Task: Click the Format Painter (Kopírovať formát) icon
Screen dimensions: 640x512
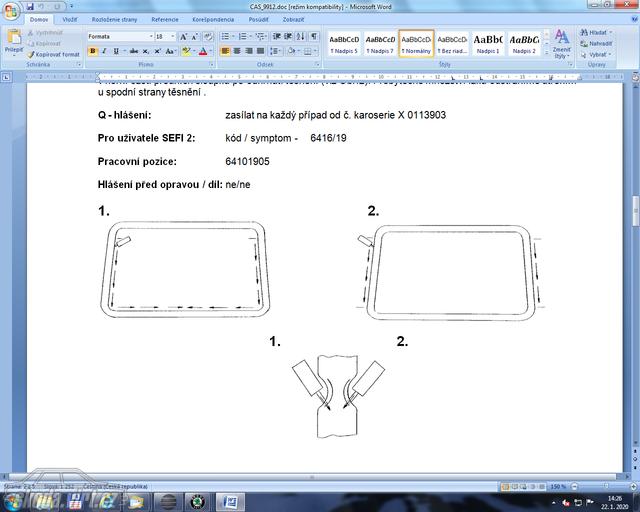Action: click(x=57, y=54)
